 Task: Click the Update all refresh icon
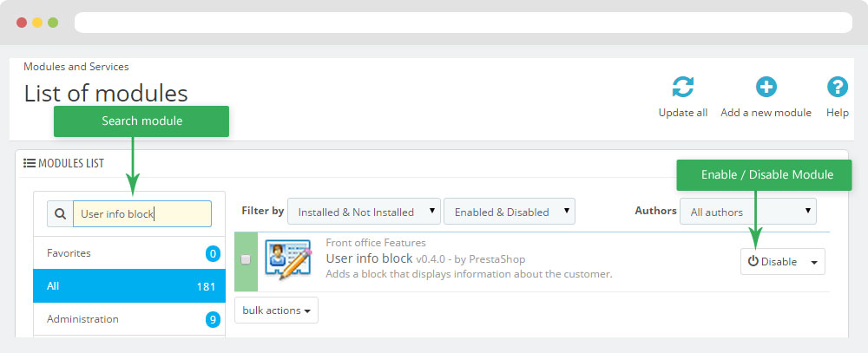tap(683, 88)
